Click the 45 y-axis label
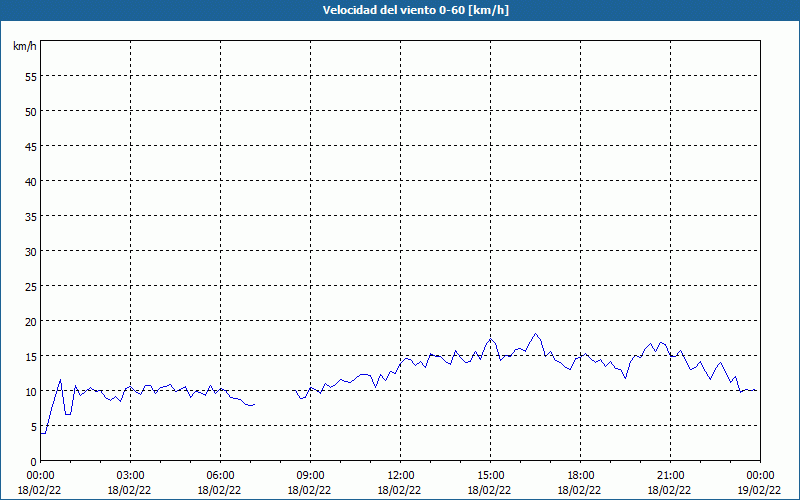 click(31, 147)
